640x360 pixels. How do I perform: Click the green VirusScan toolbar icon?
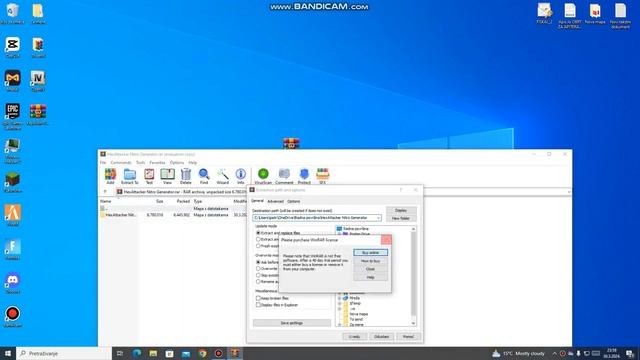[263, 176]
